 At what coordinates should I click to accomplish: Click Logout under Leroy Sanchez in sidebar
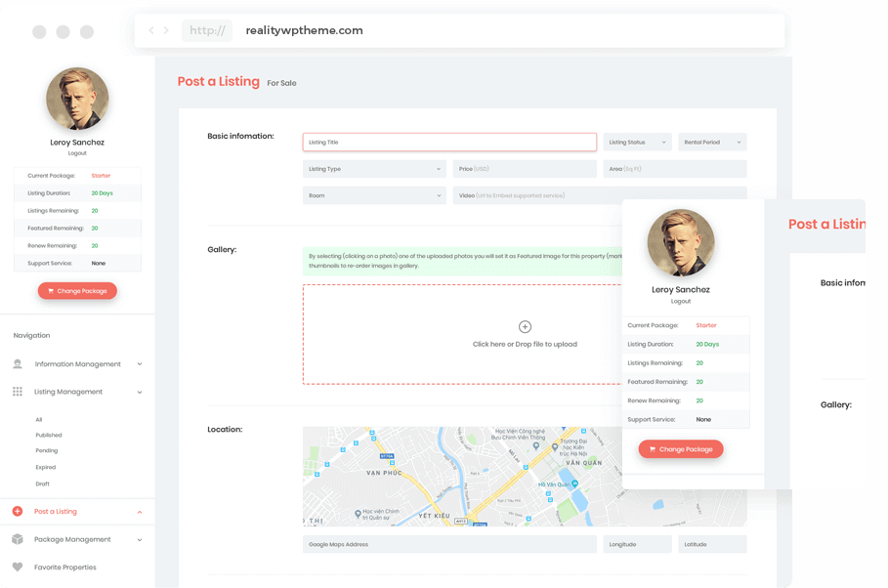pyautogui.click(x=77, y=153)
